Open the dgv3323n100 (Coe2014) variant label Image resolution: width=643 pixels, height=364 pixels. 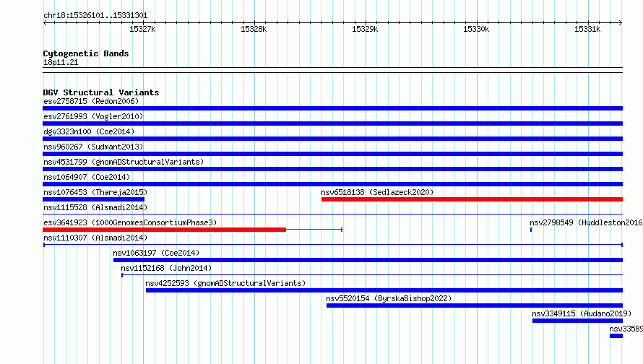[x=89, y=131]
